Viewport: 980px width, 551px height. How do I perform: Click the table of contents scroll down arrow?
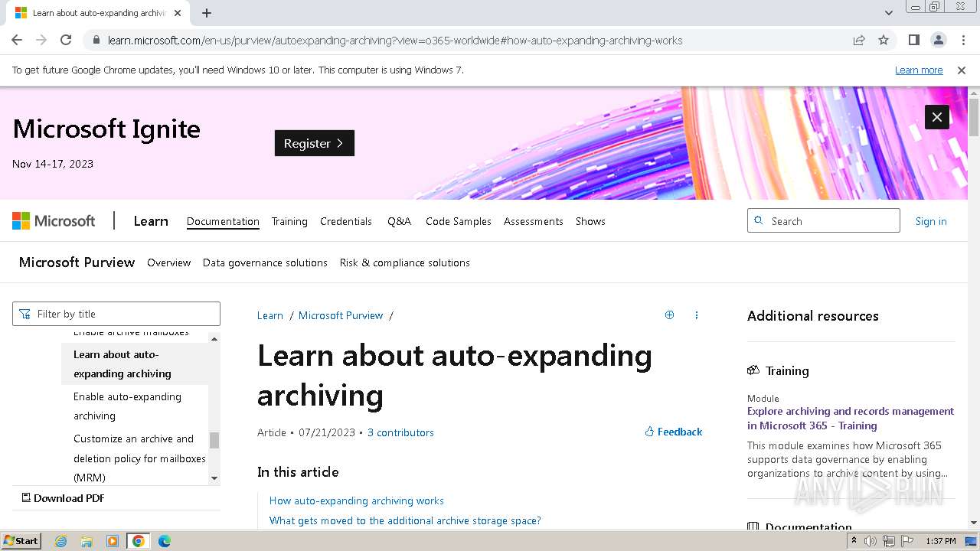[x=214, y=478]
